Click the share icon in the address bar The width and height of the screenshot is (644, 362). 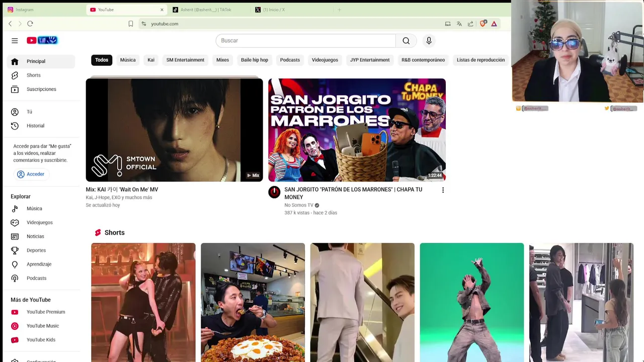[x=470, y=24]
